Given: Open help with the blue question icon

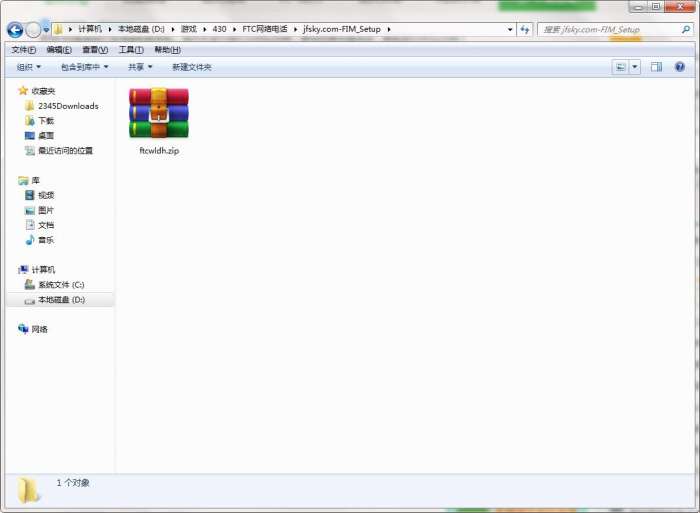Looking at the screenshot, I should (679, 67).
